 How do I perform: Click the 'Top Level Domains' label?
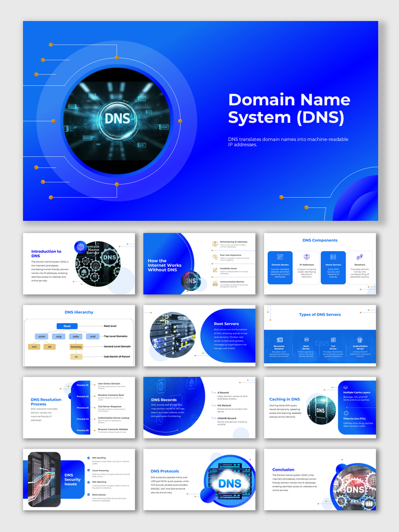[116, 336]
